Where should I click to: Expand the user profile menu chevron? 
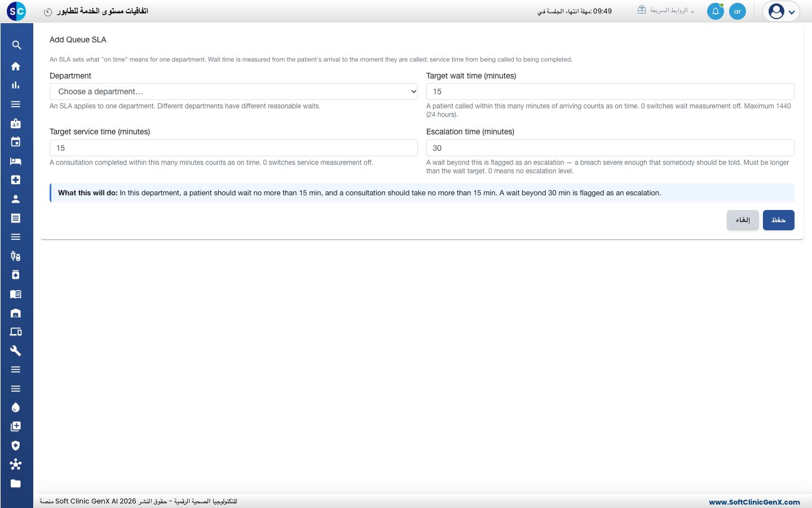[x=792, y=12]
